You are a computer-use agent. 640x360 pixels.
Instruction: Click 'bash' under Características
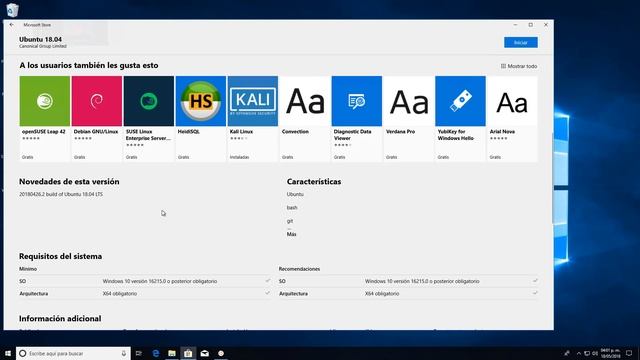coord(292,208)
